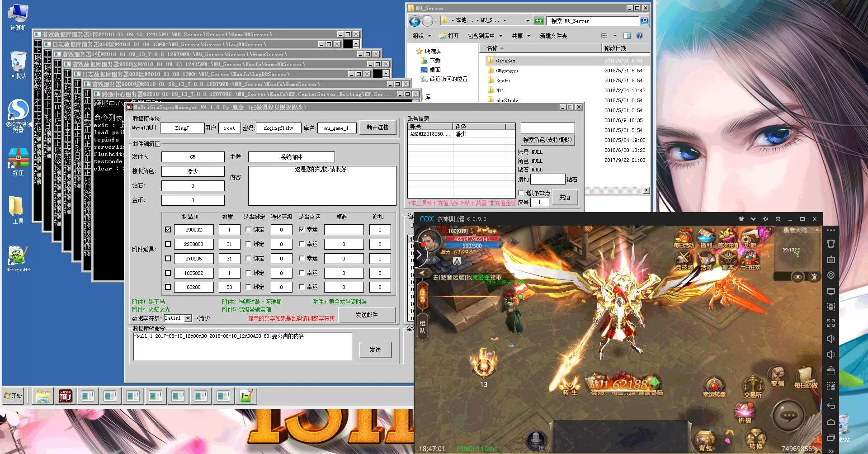
Task: Check the item 2200000 attachment checkbox
Action: click(168, 244)
